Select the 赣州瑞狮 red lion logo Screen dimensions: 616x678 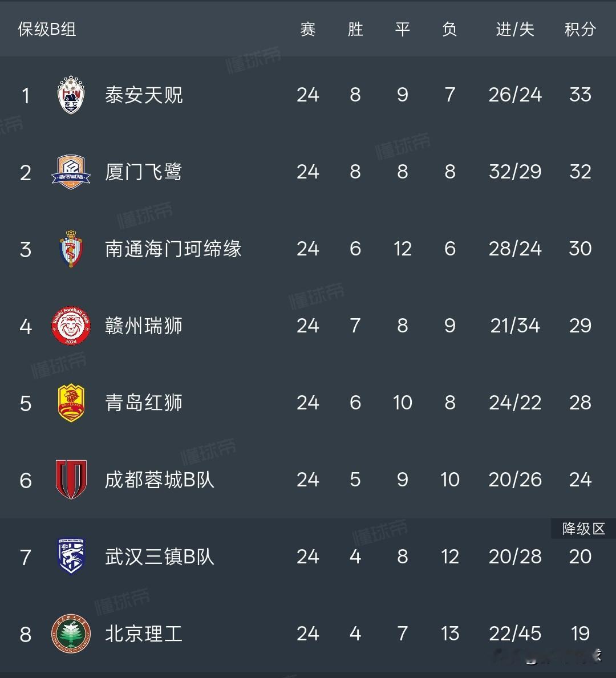[71, 326]
